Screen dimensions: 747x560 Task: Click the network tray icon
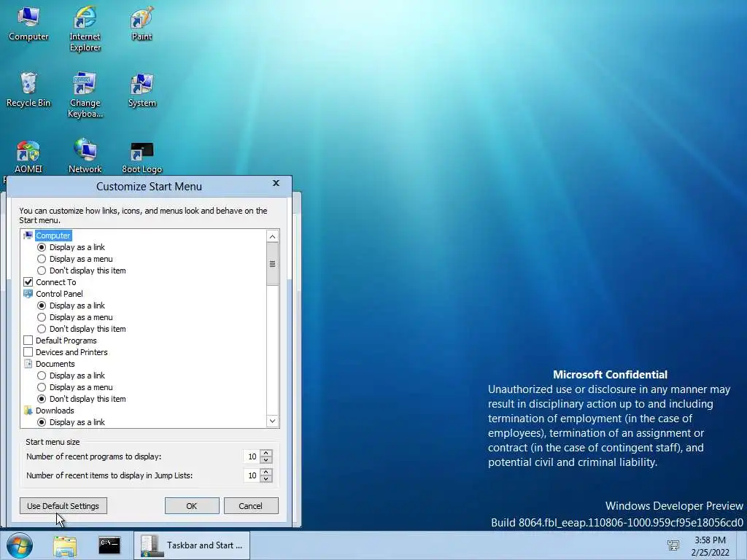673,545
